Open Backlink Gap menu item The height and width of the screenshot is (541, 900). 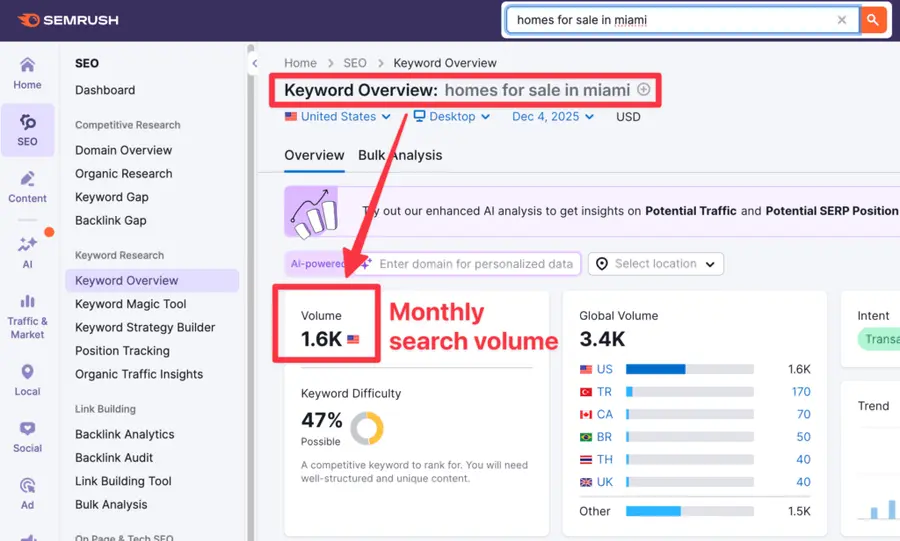click(x=111, y=221)
